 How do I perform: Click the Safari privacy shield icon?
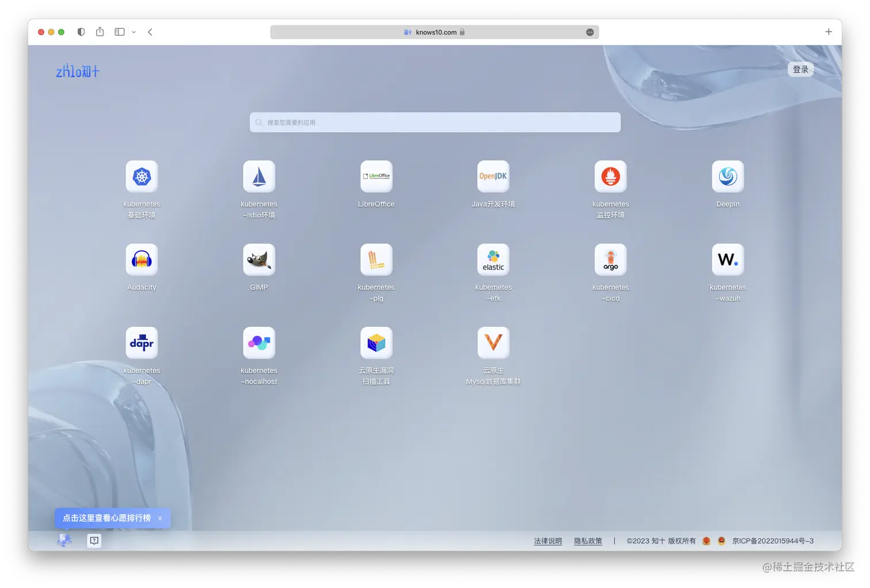coord(81,32)
